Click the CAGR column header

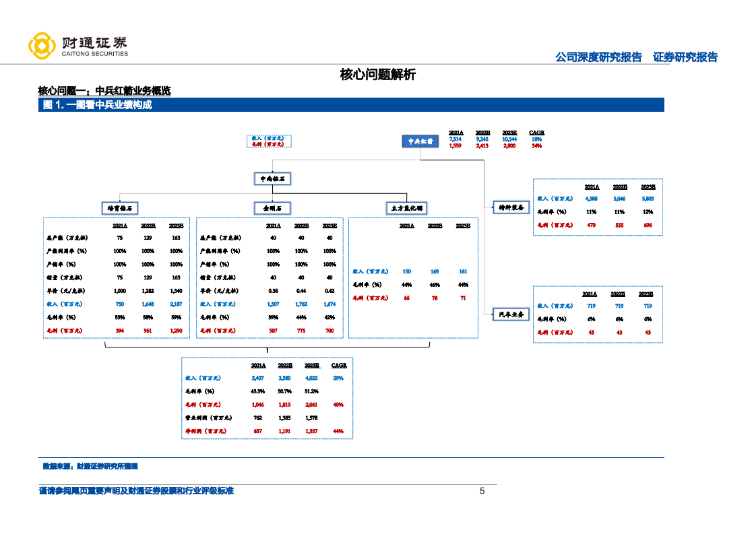pyautogui.click(x=536, y=132)
